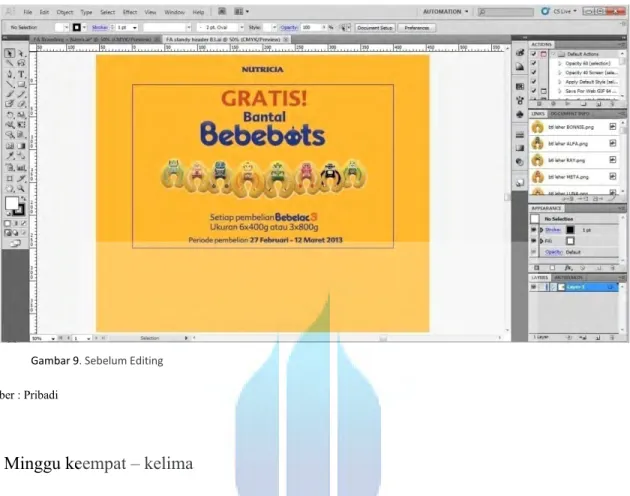Viewport: 630px width, 496px height.
Task: Toggle Fill visibility eye in Appearance
Action: coord(534,241)
